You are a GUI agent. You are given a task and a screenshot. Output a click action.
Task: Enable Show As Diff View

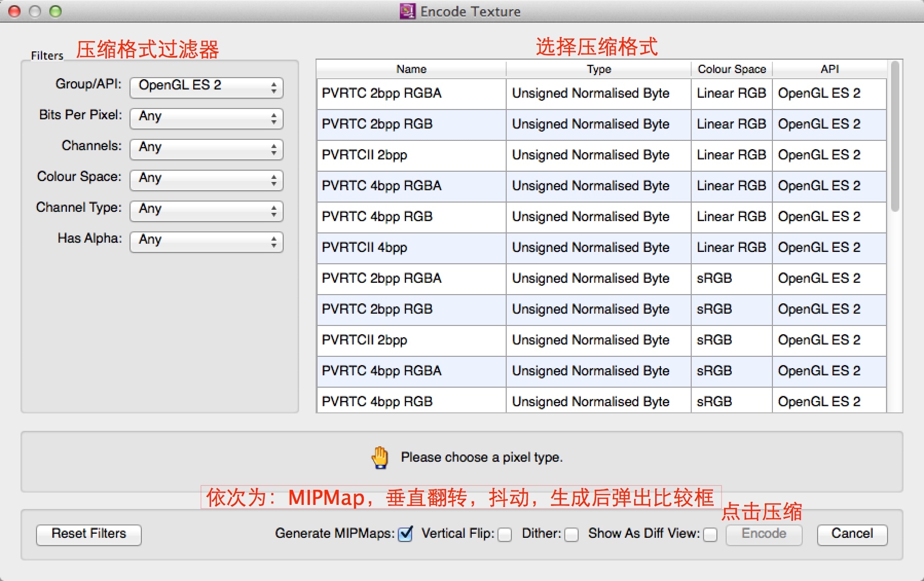click(711, 535)
